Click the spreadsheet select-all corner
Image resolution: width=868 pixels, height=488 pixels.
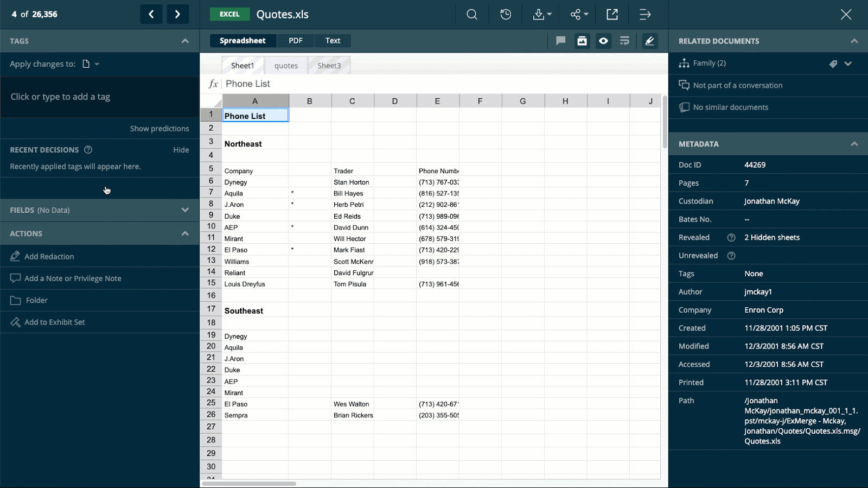211,101
